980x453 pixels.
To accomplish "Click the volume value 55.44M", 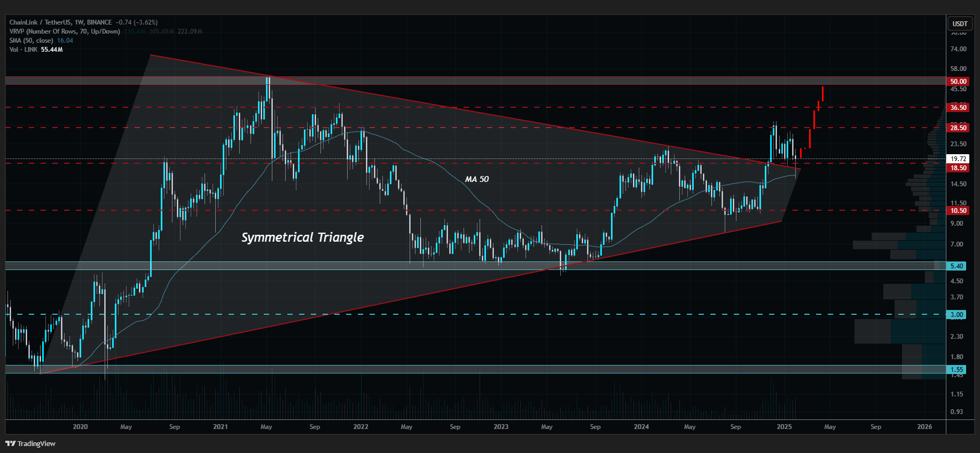I will (x=52, y=50).
